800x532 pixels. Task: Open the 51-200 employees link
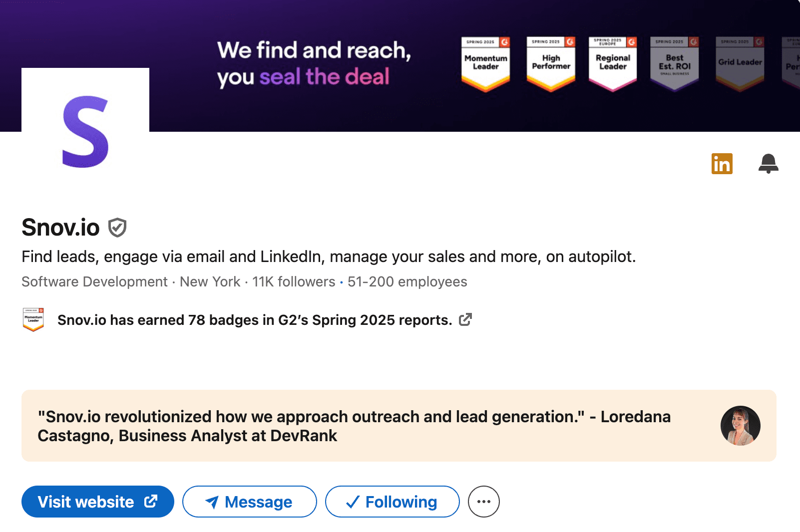[x=407, y=282]
